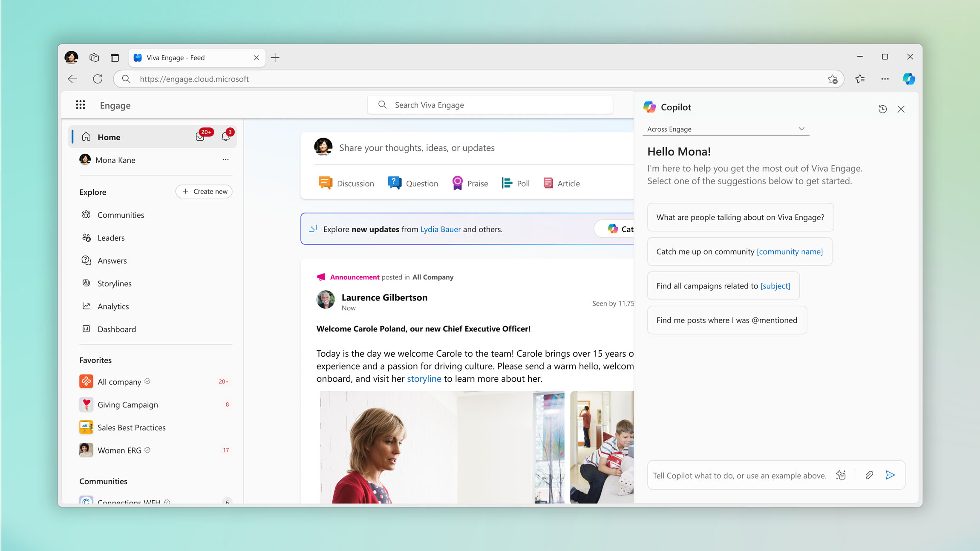This screenshot has height=551, width=980.
Task: Open the prompt guide sparkle icon
Action: (841, 475)
